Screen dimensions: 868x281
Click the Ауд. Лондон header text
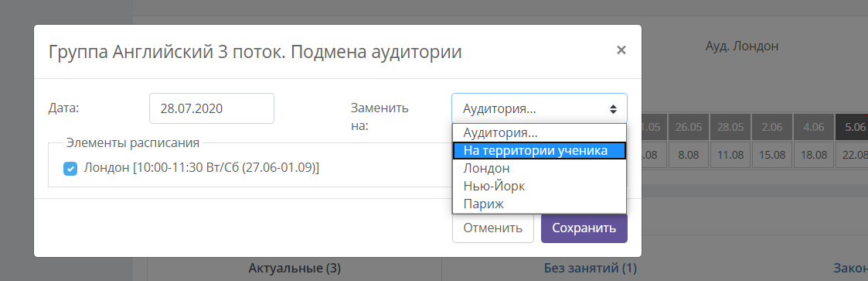(x=742, y=46)
